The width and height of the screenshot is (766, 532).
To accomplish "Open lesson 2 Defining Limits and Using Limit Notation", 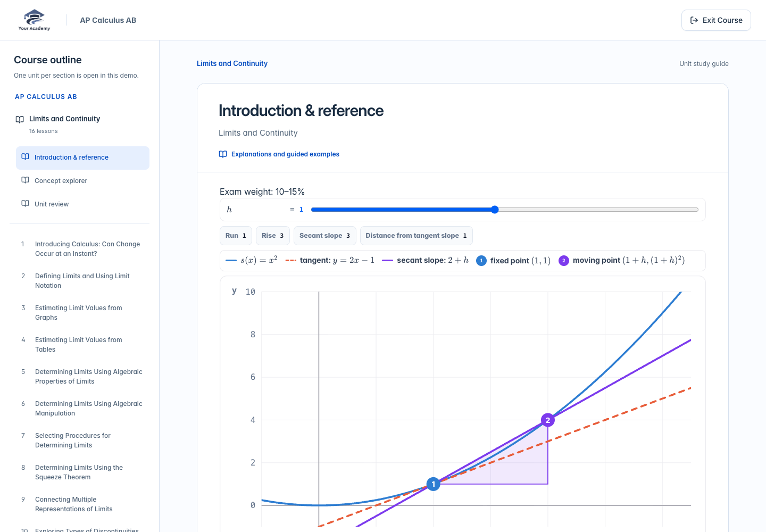I will [x=82, y=281].
